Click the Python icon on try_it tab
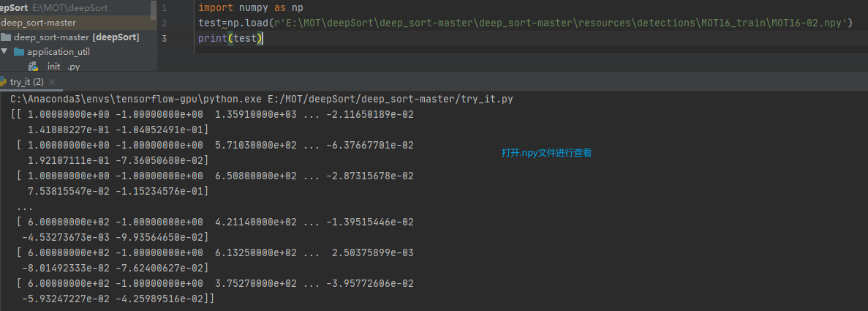This screenshot has height=311, width=868. [4, 81]
